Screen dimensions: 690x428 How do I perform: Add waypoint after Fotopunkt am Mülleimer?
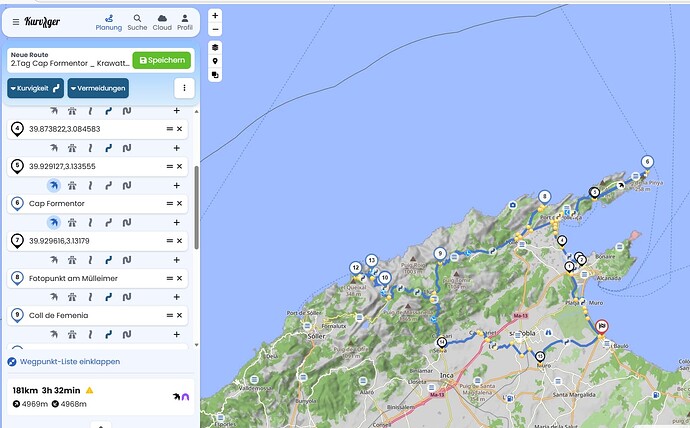click(x=177, y=297)
